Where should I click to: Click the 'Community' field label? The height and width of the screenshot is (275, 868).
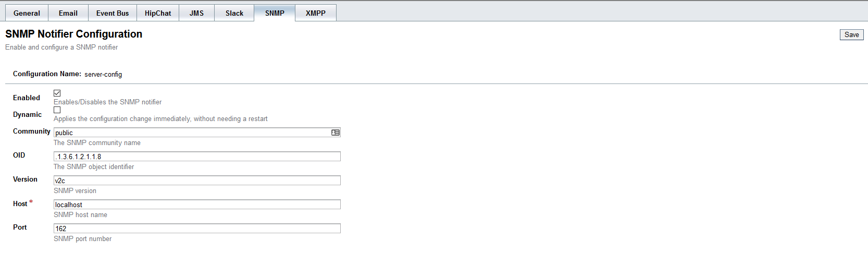pos(32,131)
